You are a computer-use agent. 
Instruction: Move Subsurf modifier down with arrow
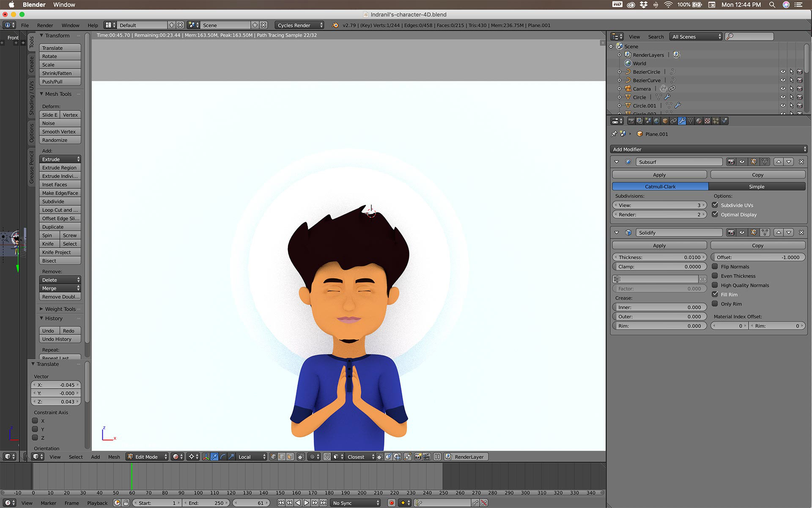pos(789,162)
